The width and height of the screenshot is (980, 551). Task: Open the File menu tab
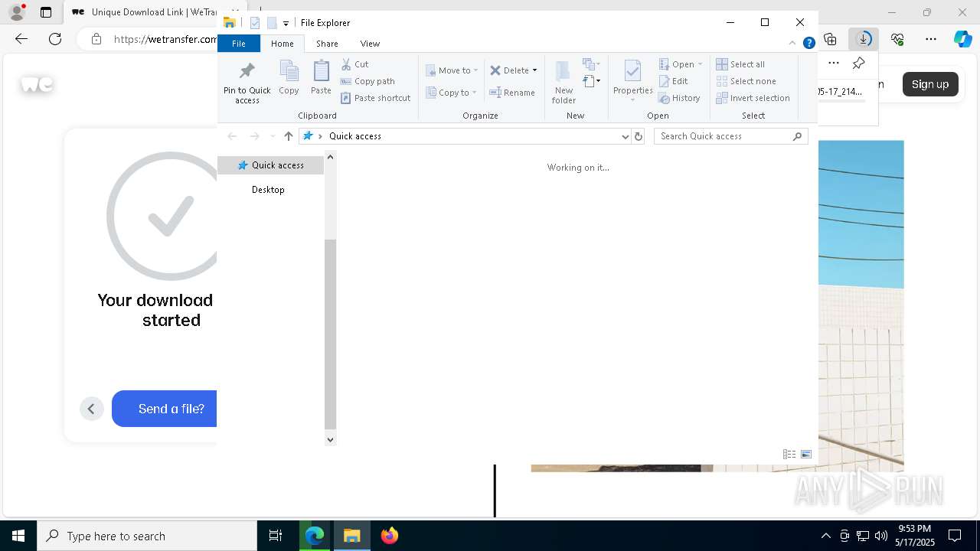239,44
